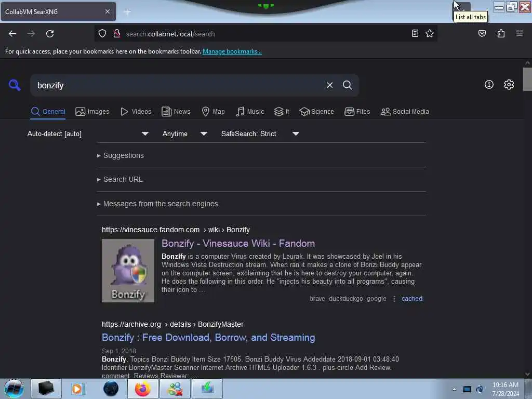This screenshot has height=399, width=532.
Task: Click the system tray monitor icon
Action: coord(467,389)
